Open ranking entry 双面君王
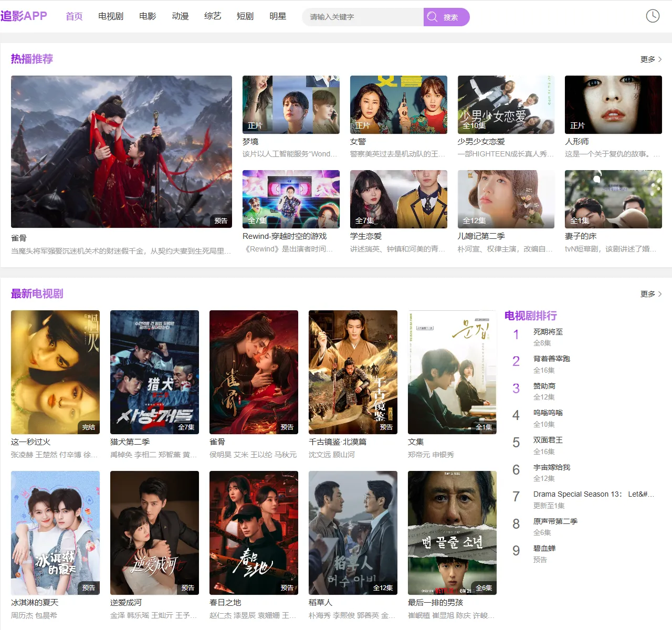 pos(548,440)
